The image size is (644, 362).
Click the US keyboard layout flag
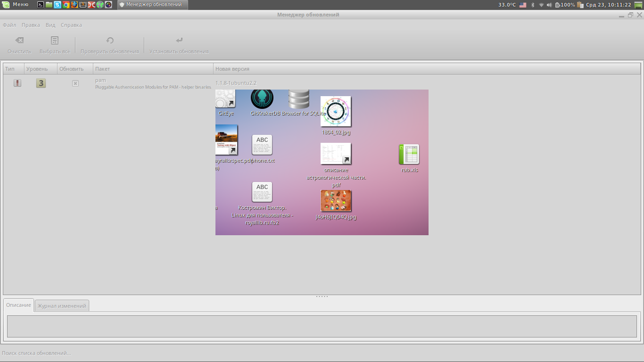pos(523,5)
